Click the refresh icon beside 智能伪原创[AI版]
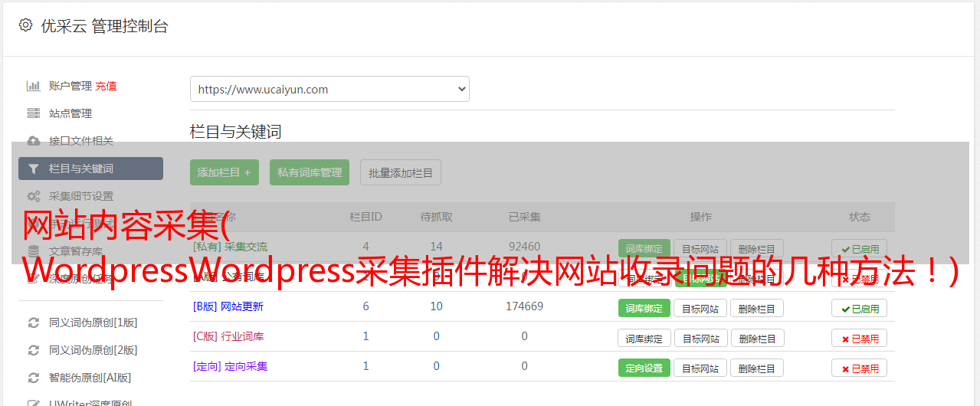This screenshot has width=980, height=406. click(x=33, y=378)
